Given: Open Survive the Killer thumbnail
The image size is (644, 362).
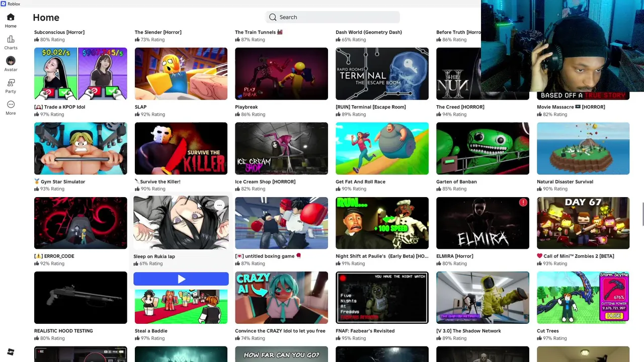Looking at the screenshot, I should (181, 148).
